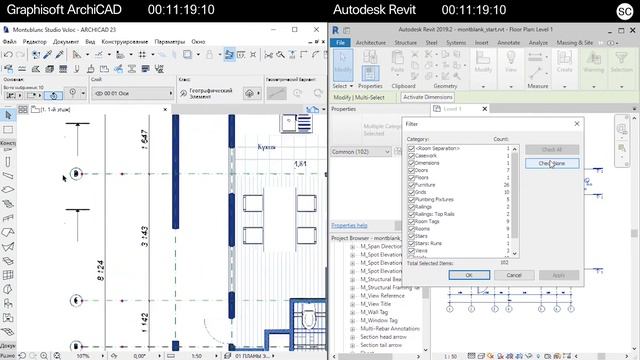Image resolution: width=640 pixels, height=360 pixels.
Task: Uncheck the Room Tags category checkbox
Action: coord(411,222)
